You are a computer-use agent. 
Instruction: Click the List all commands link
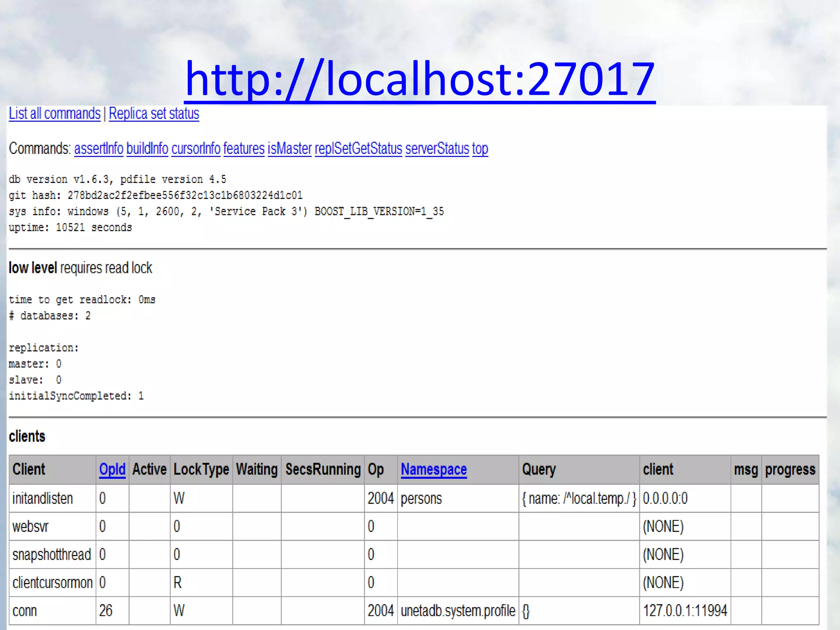point(55,114)
